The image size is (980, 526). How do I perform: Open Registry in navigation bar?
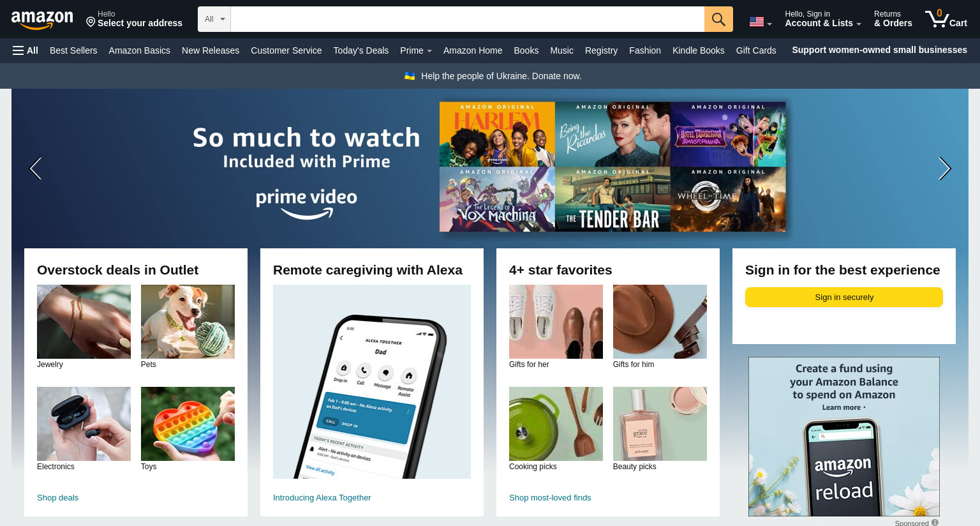[x=601, y=50]
